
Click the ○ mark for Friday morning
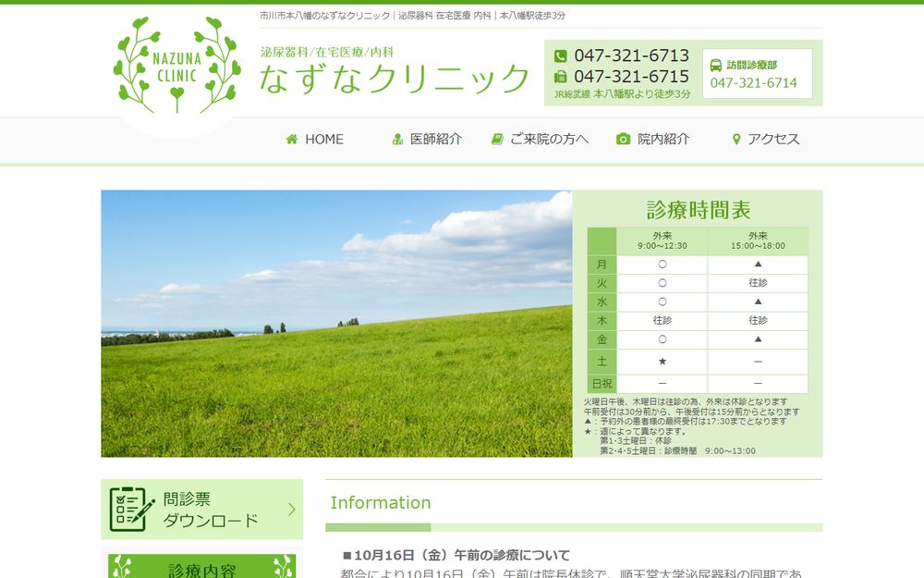click(x=663, y=339)
